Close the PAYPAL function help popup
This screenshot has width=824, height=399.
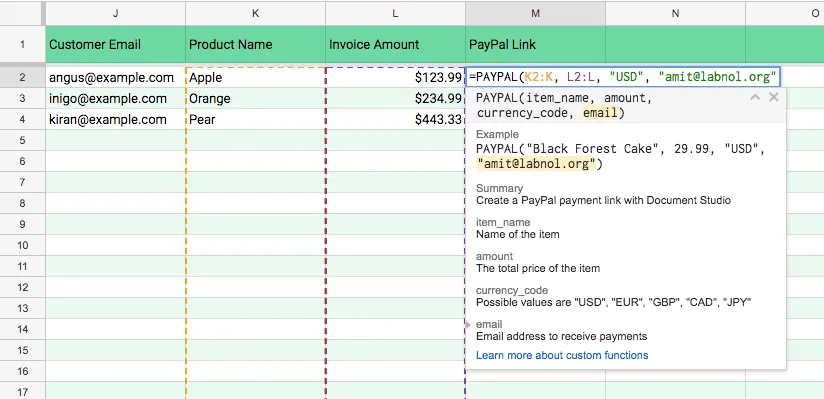[x=774, y=97]
